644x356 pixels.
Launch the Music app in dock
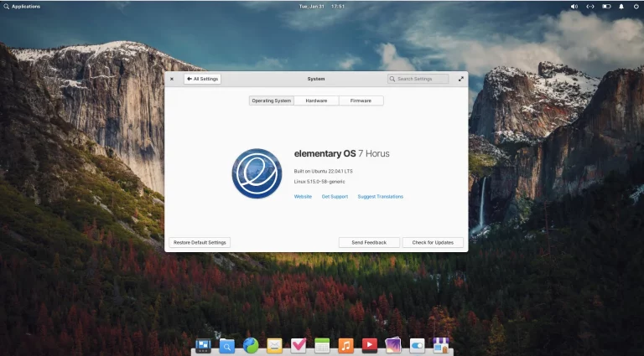coord(345,345)
